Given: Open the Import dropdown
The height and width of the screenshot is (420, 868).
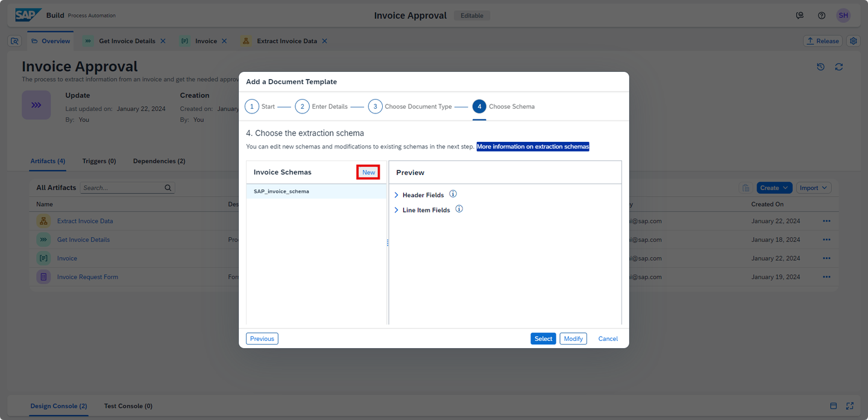Looking at the screenshot, I should pos(814,188).
